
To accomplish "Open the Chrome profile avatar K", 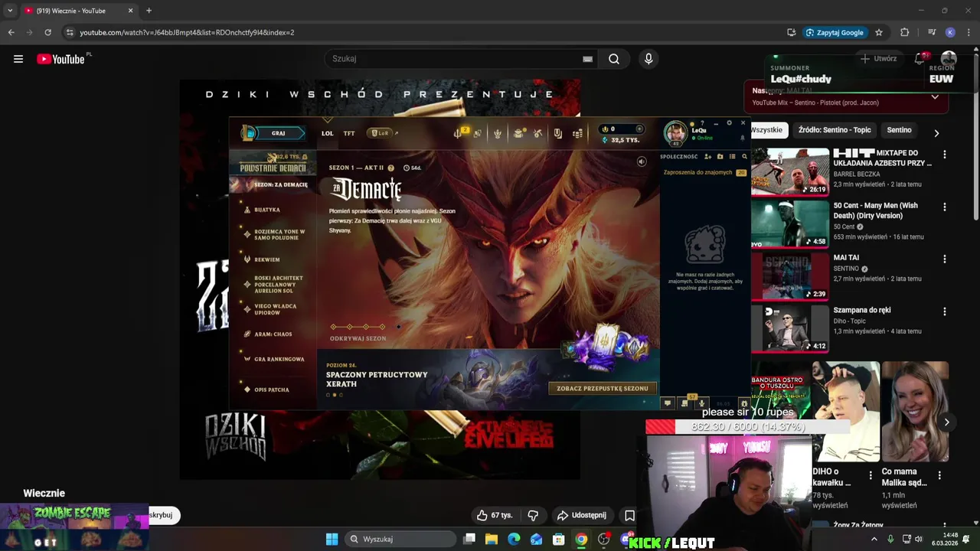I will click(950, 32).
